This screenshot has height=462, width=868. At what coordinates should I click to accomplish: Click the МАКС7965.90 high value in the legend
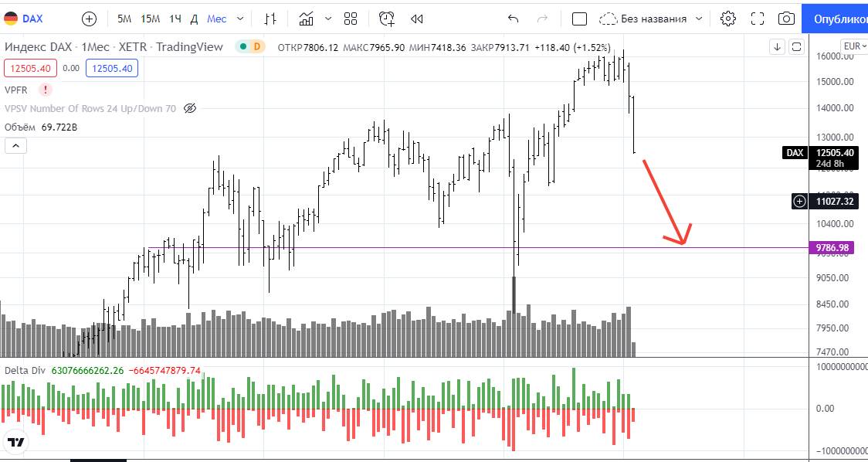(x=374, y=48)
